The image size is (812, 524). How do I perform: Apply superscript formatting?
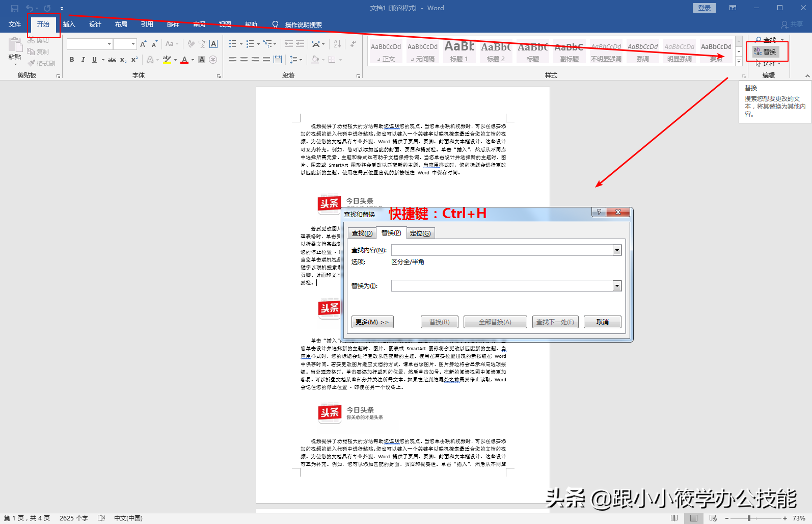point(134,60)
